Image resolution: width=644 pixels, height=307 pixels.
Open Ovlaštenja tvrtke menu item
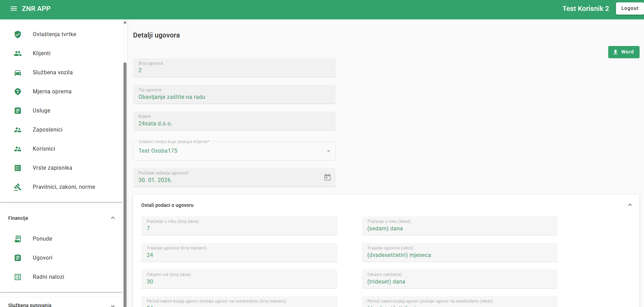[x=61, y=34]
